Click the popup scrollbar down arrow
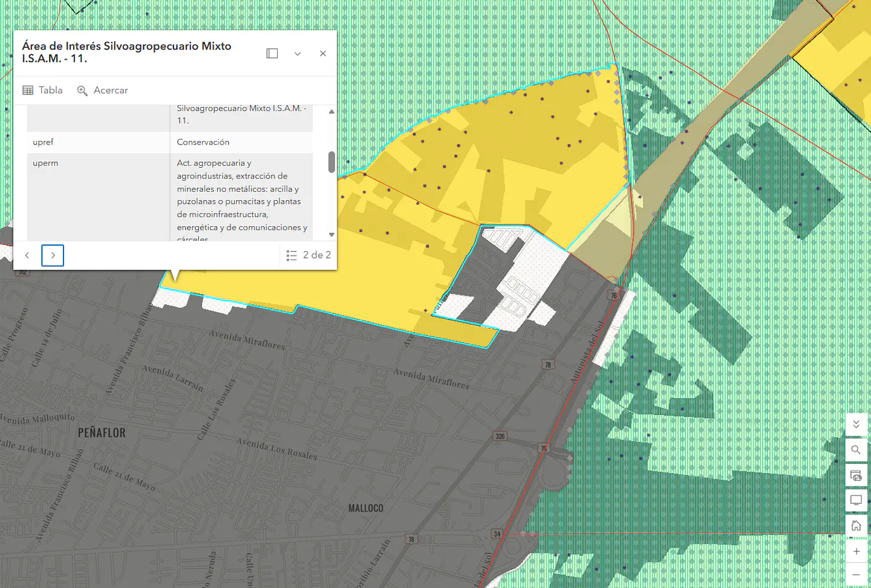The width and height of the screenshot is (871, 588). (x=331, y=235)
